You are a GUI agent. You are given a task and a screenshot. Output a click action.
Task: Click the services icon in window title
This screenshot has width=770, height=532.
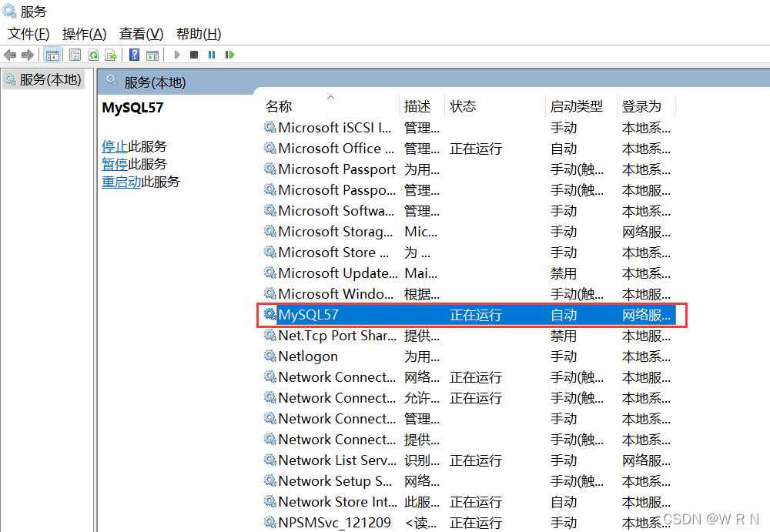click(x=9, y=10)
